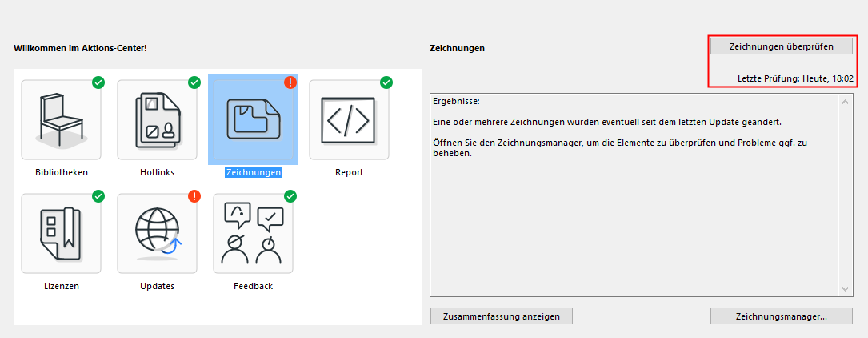Screen dimensions: 868x338
Task: Open the Feedback people icon
Action: 254,234
